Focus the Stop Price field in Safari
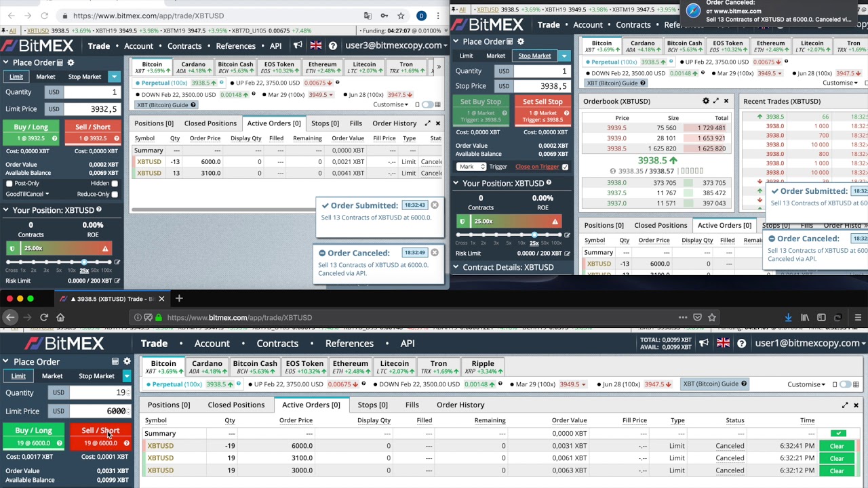868x488 pixels. 540,86
